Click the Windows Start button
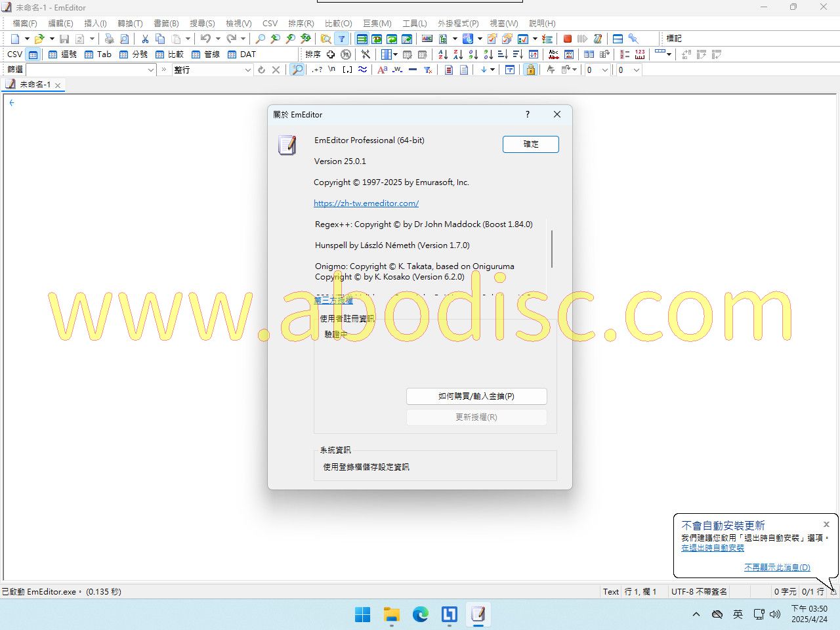Screen dimensions: 840x630 (363, 614)
